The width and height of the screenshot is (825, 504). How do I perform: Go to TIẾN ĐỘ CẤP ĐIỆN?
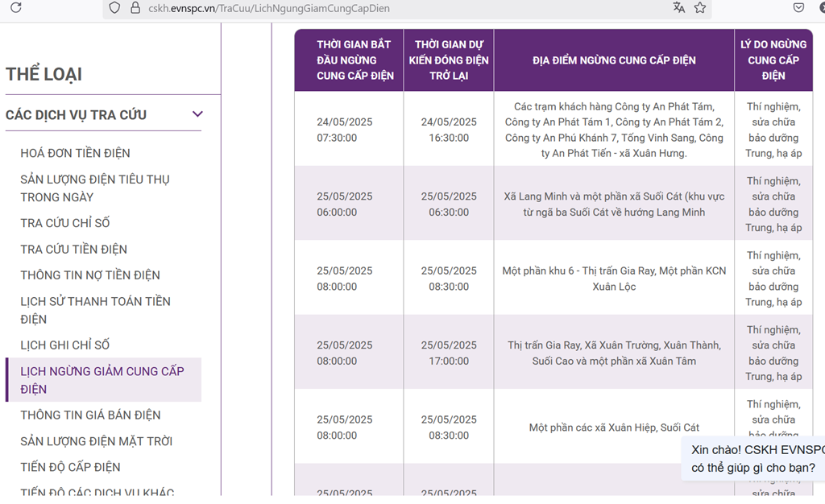(x=71, y=467)
